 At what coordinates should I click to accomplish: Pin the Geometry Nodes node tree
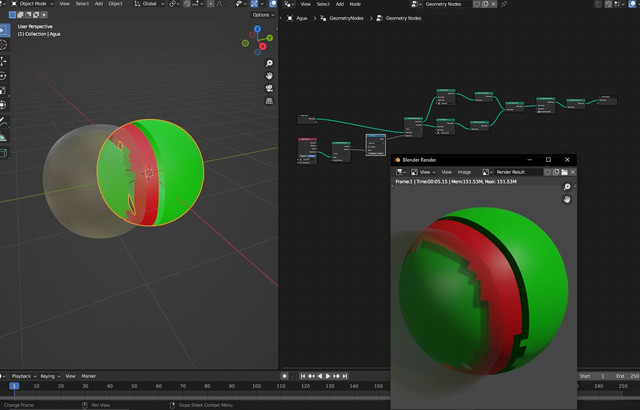click(x=504, y=4)
